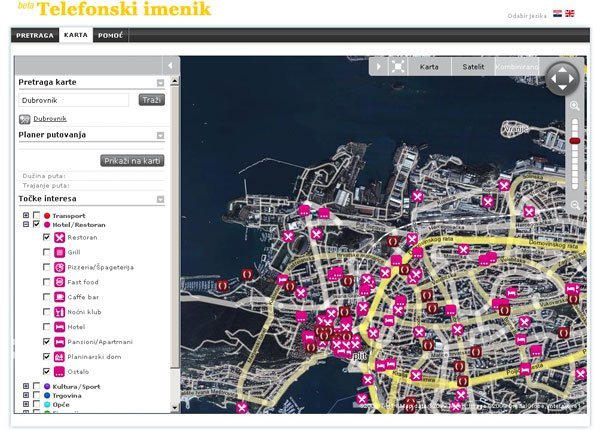The image size is (600, 430).
Task: Click the sidebar scrollbar down arrow
Action: [174, 408]
